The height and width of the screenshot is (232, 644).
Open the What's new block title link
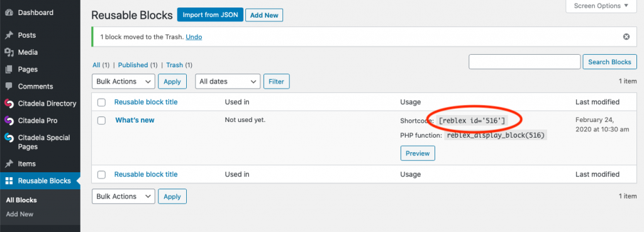point(135,120)
